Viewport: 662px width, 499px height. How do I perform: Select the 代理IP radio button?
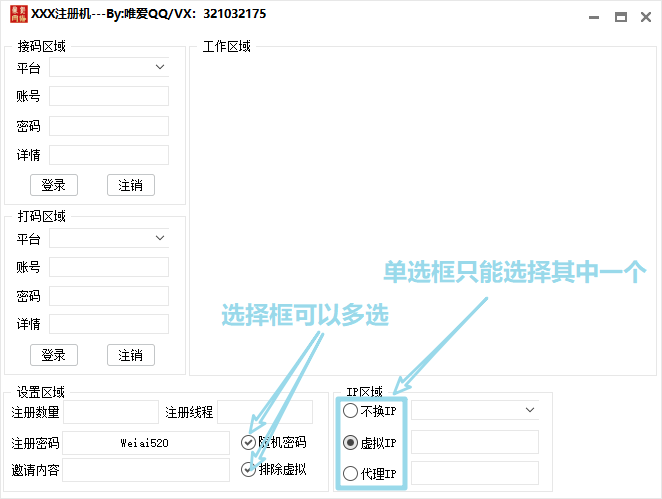pos(350,474)
